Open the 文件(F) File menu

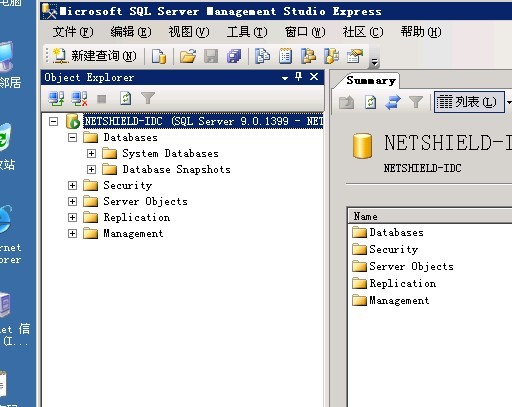click(73, 32)
